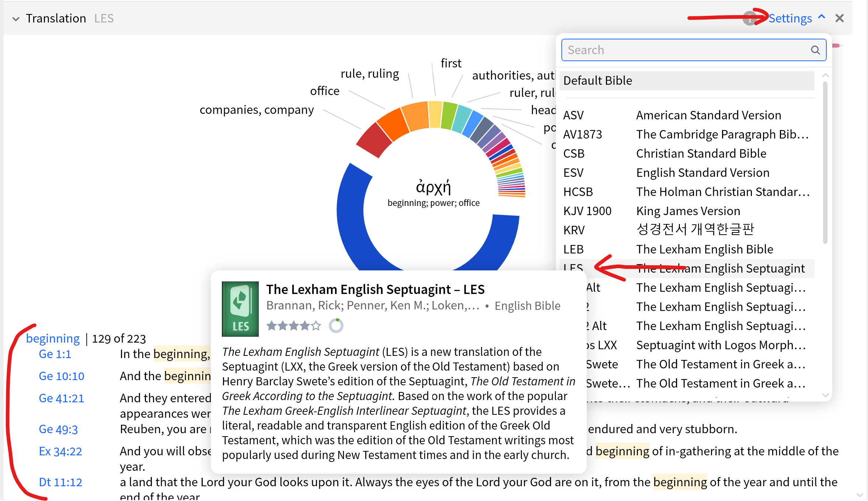Click the download progress circle icon
This screenshot has height=501, width=868.
pos(336,326)
